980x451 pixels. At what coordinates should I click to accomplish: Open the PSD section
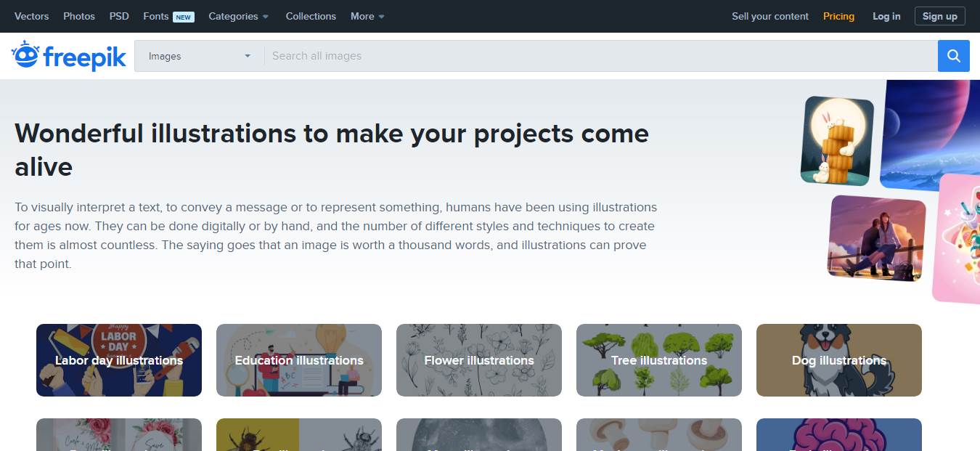click(x=119, y=16)
